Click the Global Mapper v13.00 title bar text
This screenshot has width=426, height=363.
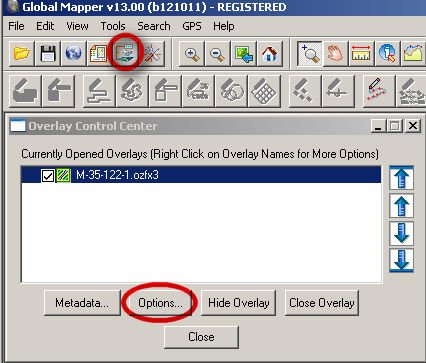click(154, 7)
